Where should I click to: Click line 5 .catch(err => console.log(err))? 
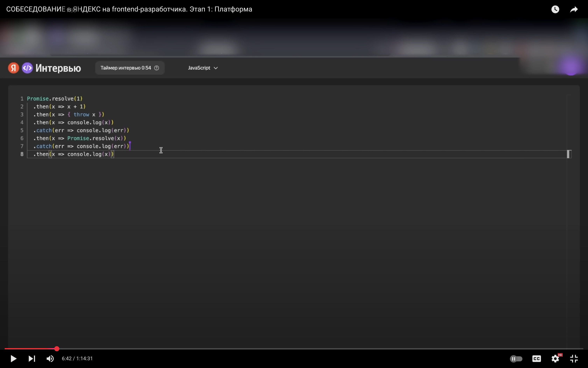tap(81, 130)
